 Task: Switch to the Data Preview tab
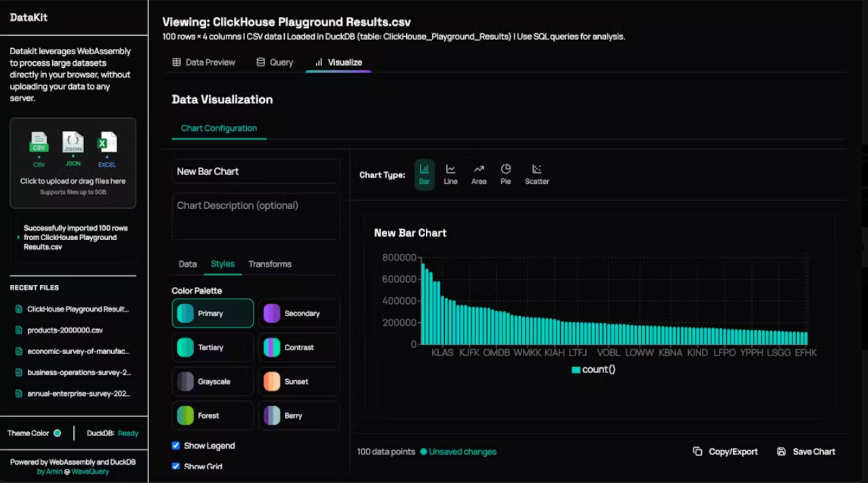pos(203,62)
